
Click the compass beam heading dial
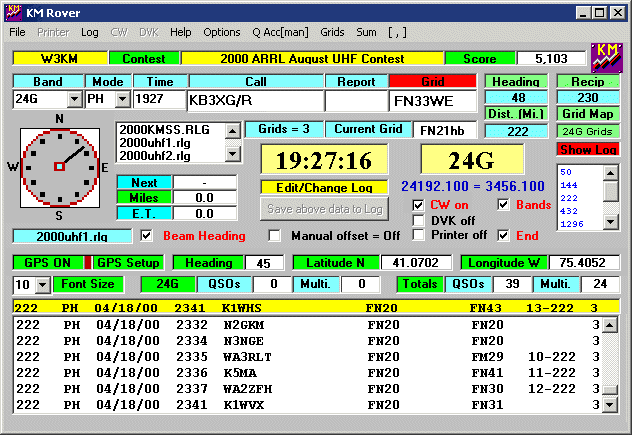coord(60,167)
